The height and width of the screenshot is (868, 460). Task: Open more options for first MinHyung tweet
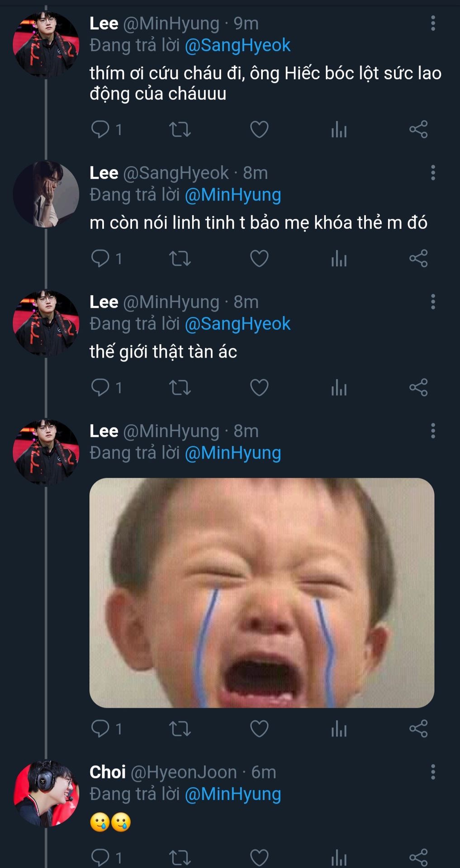[433, 23]
